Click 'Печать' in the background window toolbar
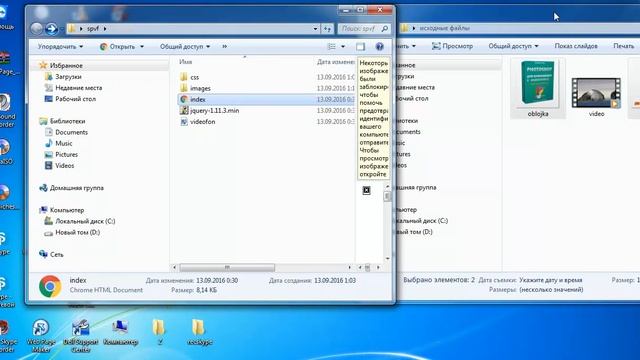This screenshot has height=360, width=640. pos(624,46)
